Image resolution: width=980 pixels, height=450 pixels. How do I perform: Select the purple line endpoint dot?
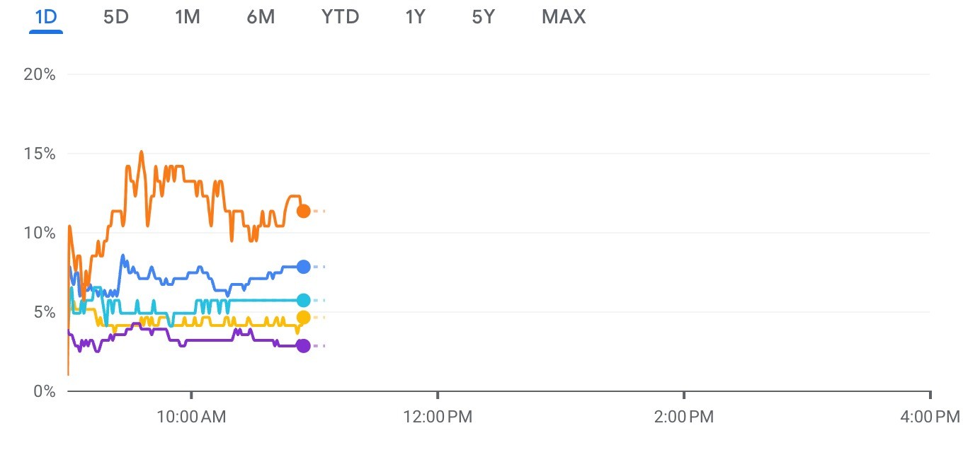pyautogui.click(x=303, y=346)
